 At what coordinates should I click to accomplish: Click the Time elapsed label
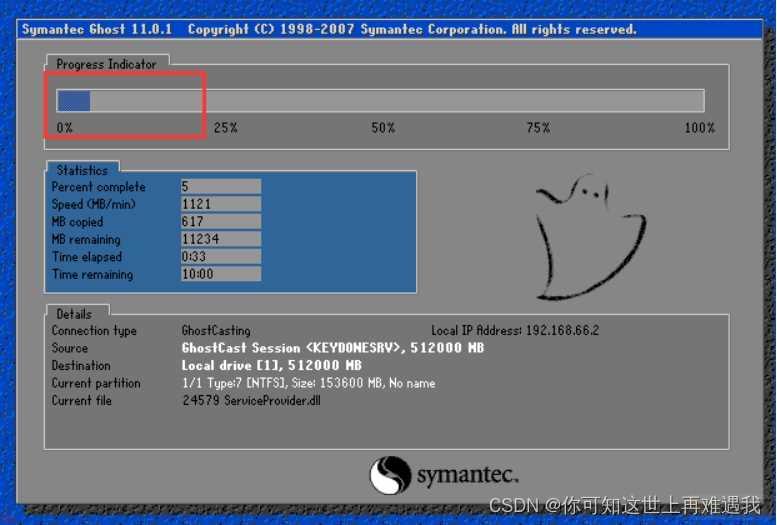click(x=87, y=257)
